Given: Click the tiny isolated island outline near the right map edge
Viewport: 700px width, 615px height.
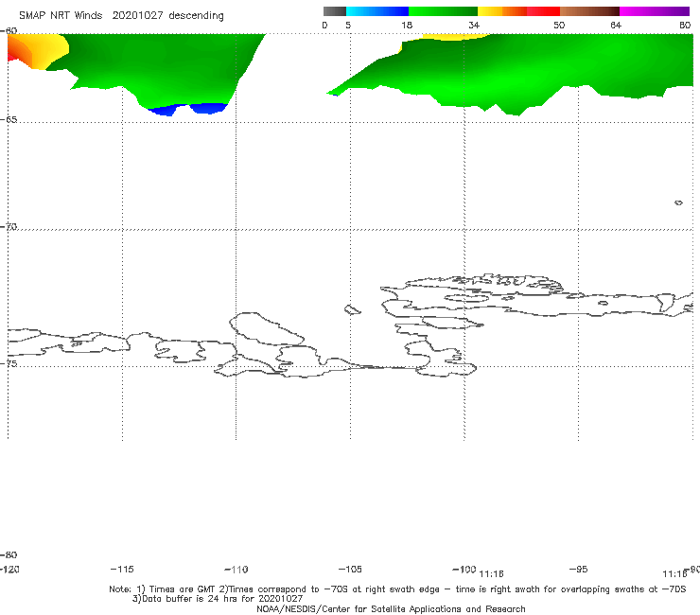Looking at the screenshot, I should (x=678, y=202).
